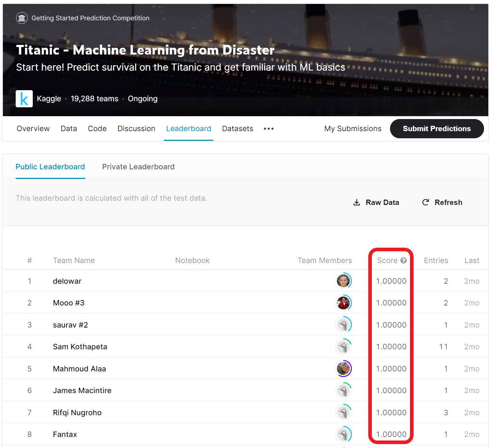Click team name saurav #2
This screenshot has width=494, height=448.
pos(71,325)
